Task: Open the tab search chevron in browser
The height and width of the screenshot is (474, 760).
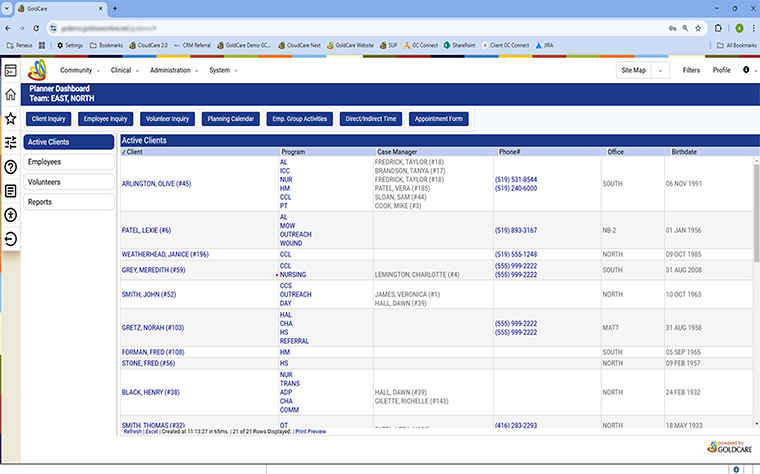Action: (x=7, y=8)
